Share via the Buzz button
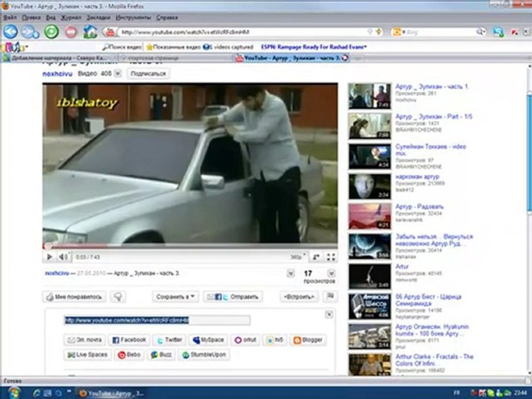Image resolution: width=532 pixels, height=399 pixels. click(x=161, y=355)
